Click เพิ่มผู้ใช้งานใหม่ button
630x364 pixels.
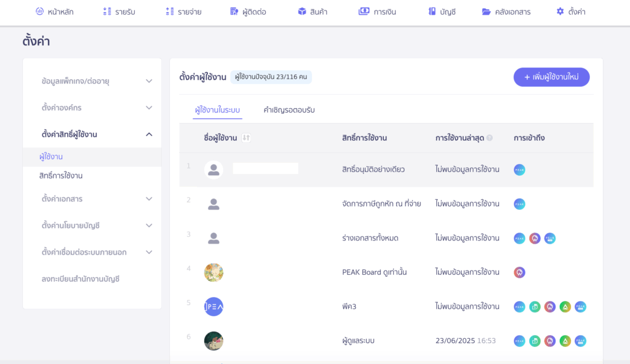[x=551, y=77]
